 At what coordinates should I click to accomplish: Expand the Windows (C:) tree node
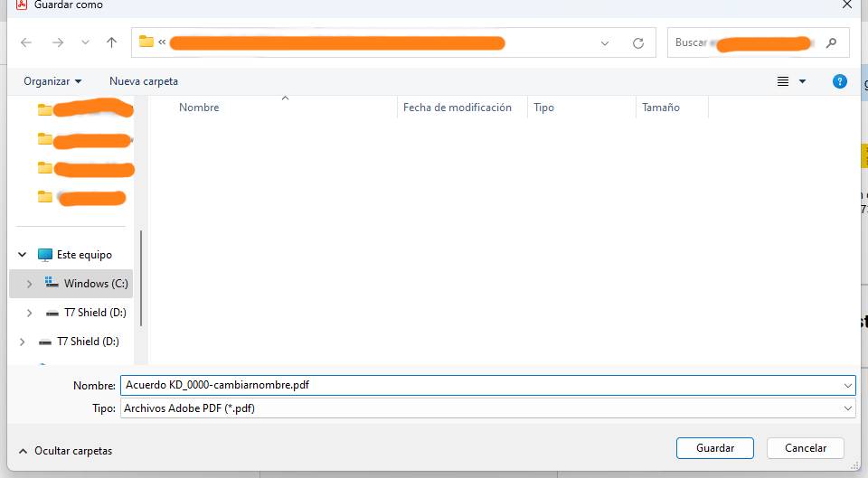pyautogui.click(x=30, y=284)
